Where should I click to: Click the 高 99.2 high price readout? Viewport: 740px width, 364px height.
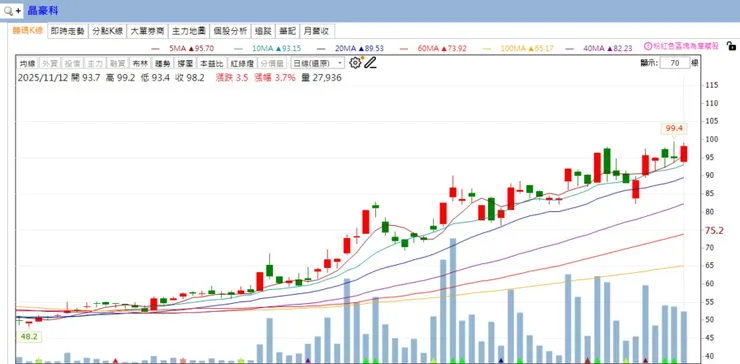tap(121, 78)
